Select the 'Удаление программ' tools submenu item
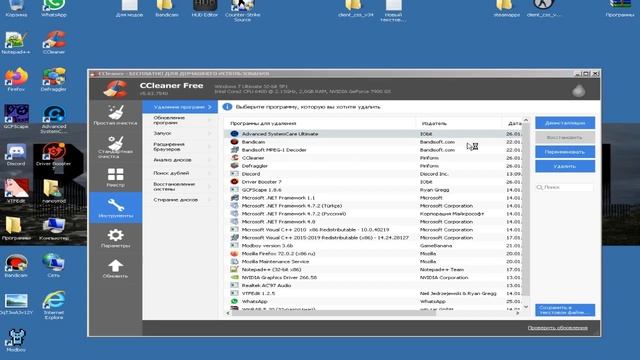The width and height of the screenshot is (640, 360). pos(180,107)
